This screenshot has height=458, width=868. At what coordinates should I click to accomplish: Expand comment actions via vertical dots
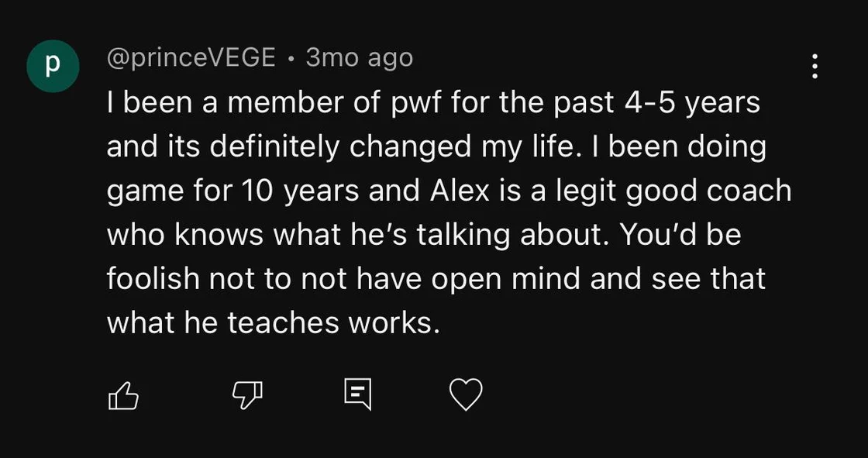pos(815,67)
